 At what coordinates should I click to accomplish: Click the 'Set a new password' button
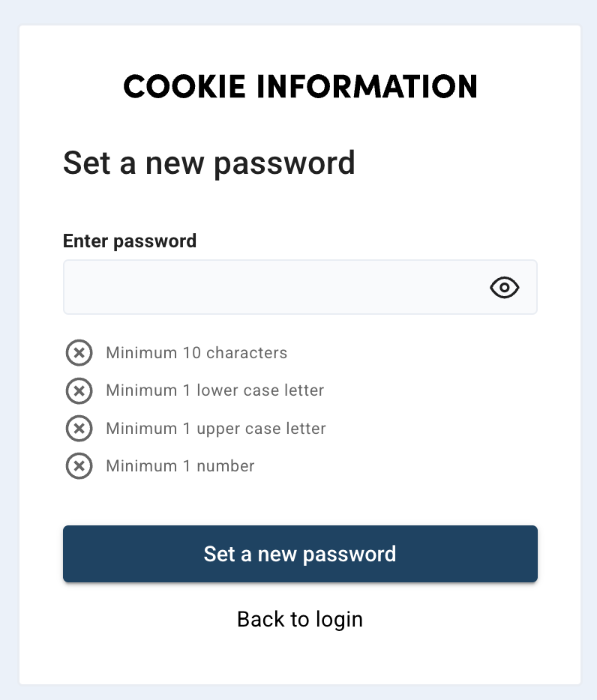[x=300, y=554]
